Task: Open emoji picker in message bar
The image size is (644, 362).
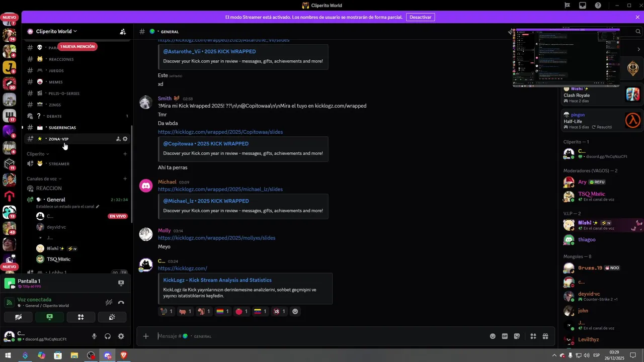Action: [x=493, y=336]
